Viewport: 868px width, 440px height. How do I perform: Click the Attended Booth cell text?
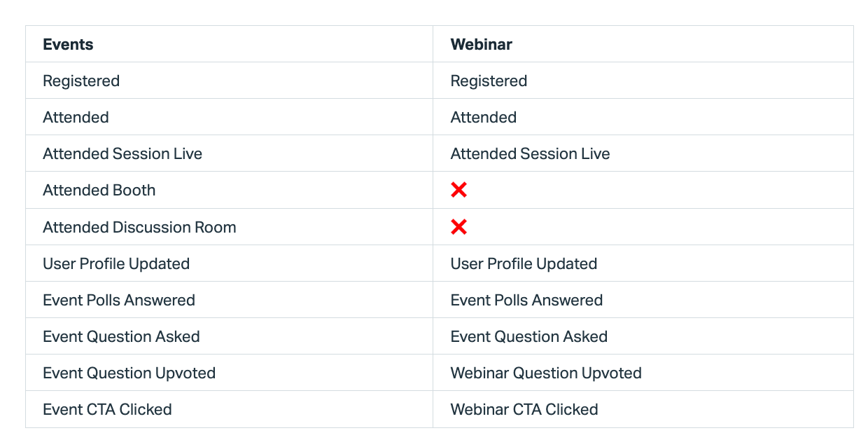(99, 190)
